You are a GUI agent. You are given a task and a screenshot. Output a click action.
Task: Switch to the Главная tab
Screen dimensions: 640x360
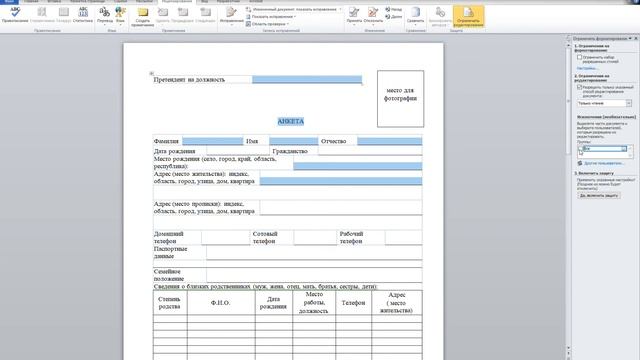coord(31,2)
